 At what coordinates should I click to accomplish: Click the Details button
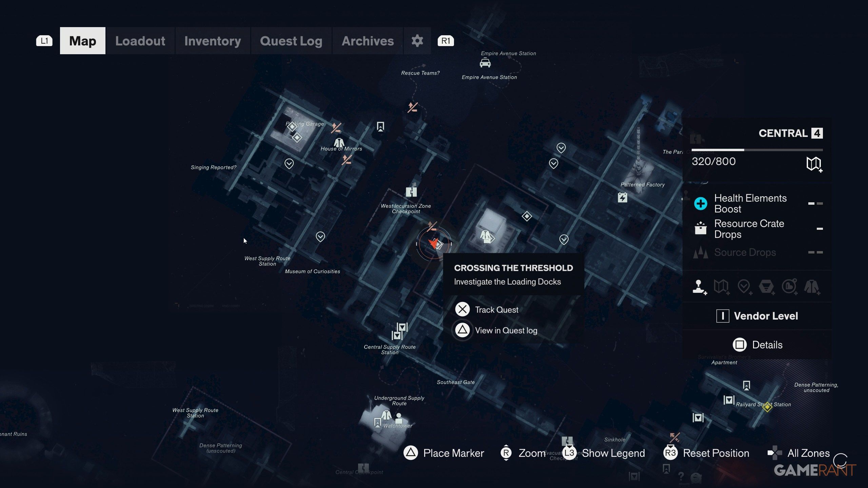pos(757,345)
